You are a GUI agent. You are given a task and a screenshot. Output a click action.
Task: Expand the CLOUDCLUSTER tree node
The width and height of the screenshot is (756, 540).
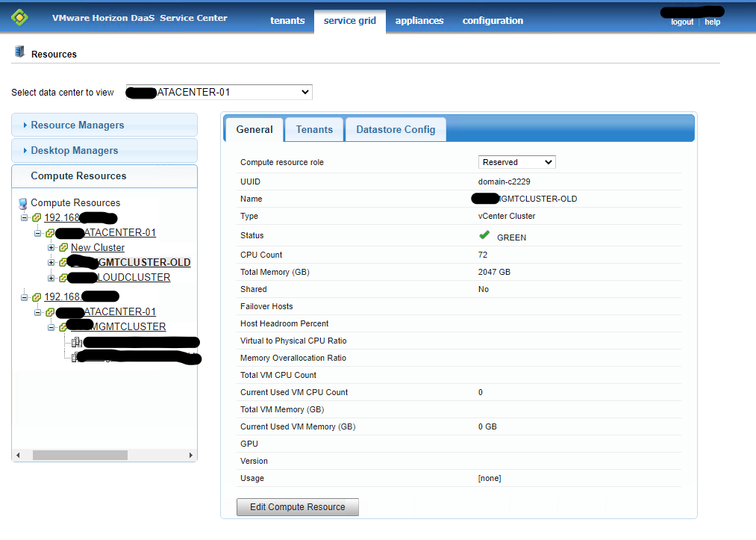click(51, 278)
